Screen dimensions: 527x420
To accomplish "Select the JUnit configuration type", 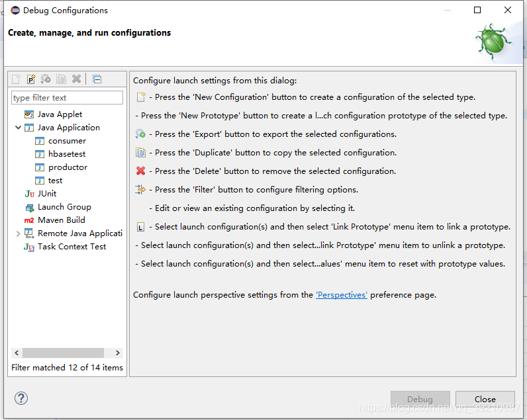I will point(47,194).
